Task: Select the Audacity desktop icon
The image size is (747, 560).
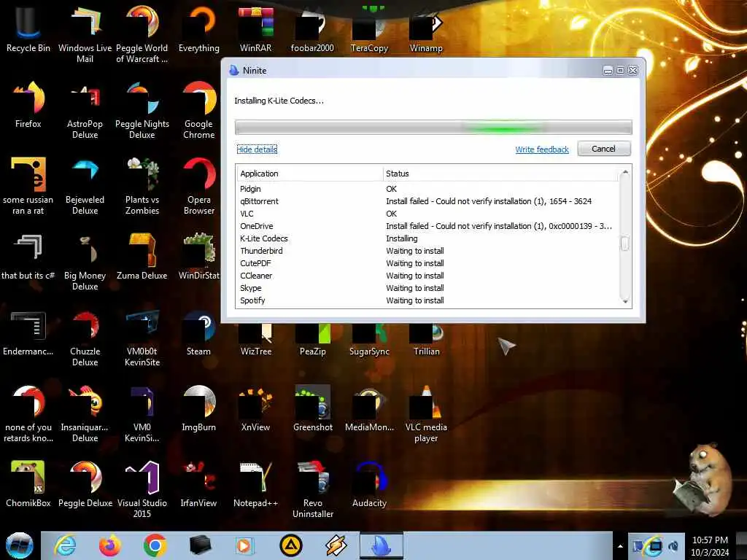Action: (x=369, y=484)
